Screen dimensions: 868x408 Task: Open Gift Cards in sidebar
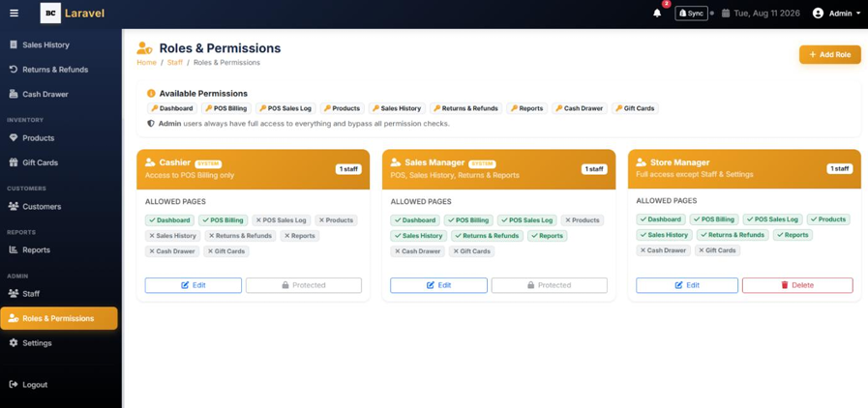[61, 162]
